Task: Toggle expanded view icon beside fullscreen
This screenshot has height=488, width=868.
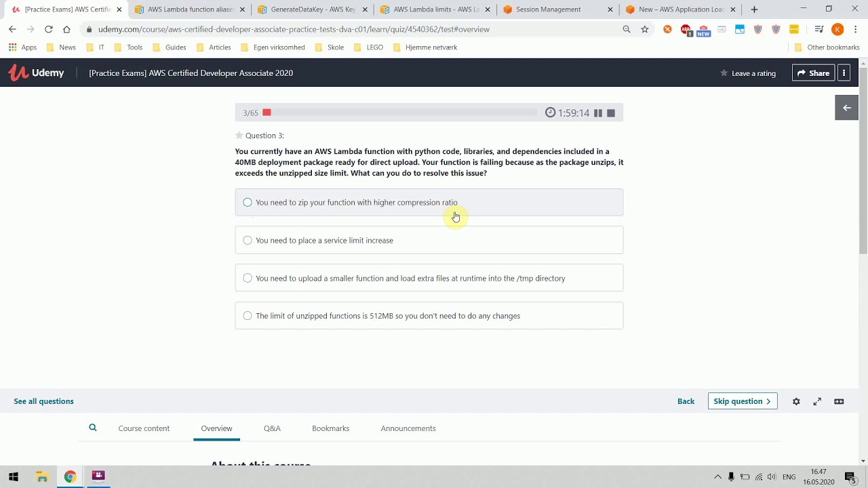Action: [x=839, y=401]
